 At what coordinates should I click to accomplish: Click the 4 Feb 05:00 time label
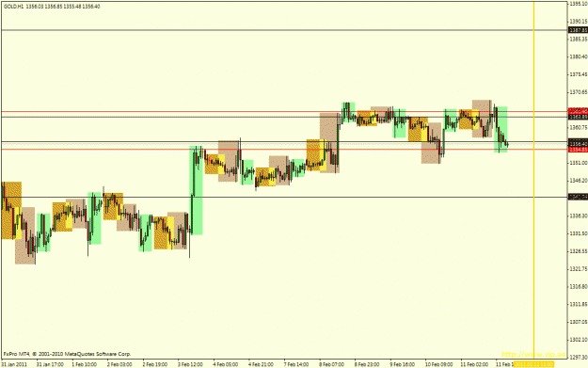tap(226, 364)
